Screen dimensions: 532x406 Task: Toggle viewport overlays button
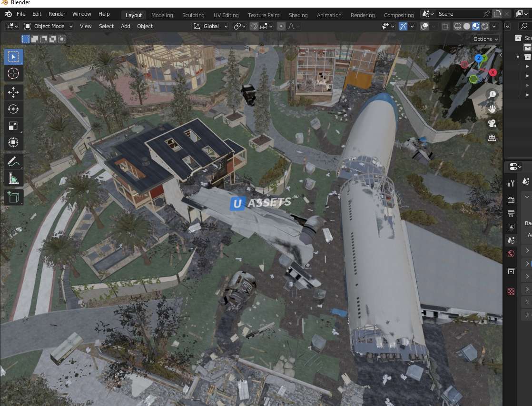tap(424, 26)
